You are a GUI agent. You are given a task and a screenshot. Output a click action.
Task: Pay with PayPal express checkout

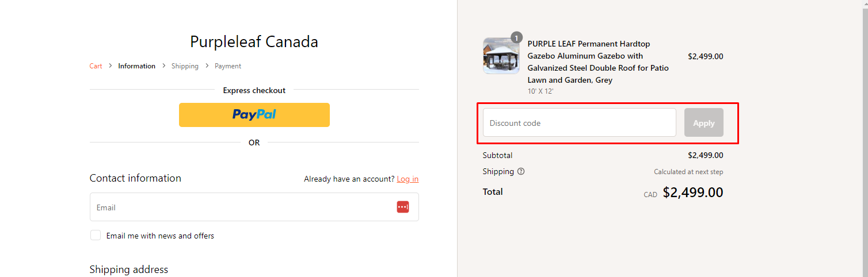254,115
